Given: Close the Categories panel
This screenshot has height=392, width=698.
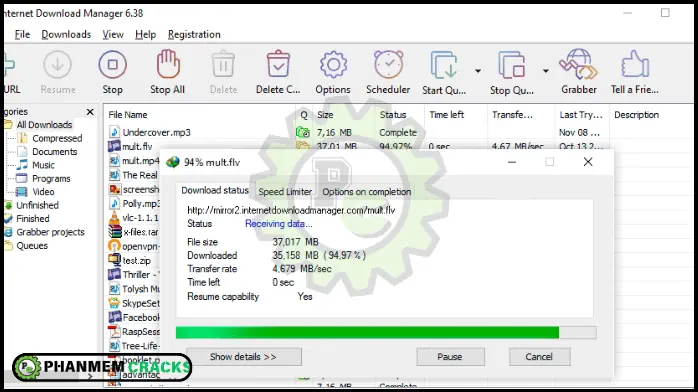Looking at the screenshot, I should pos(90,112).
